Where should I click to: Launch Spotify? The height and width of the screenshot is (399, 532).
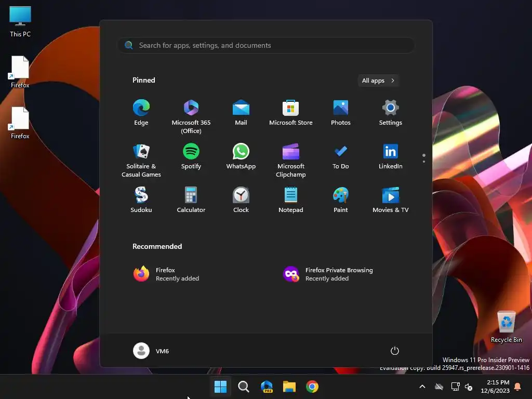[x=191, y=157]
